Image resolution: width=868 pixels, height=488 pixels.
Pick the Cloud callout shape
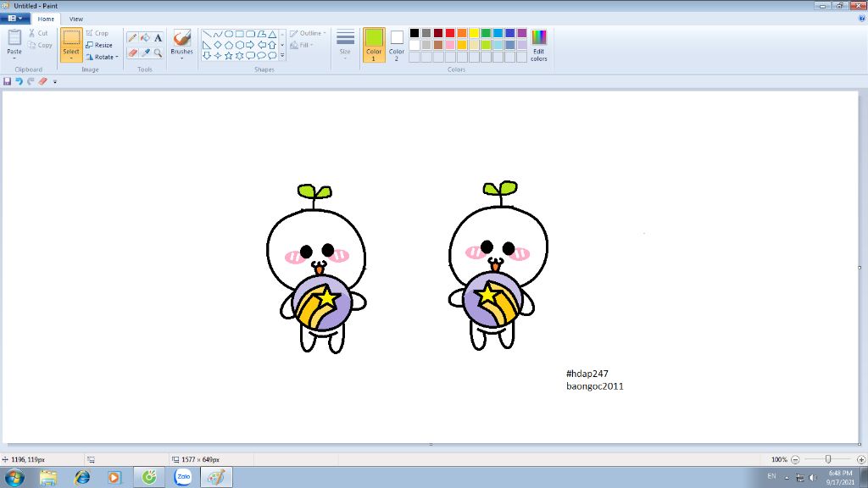coord(272,55)
